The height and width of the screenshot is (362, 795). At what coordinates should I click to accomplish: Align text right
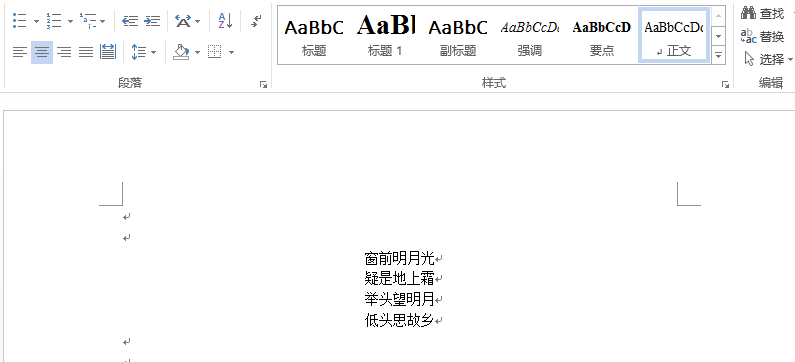(64, 52)
